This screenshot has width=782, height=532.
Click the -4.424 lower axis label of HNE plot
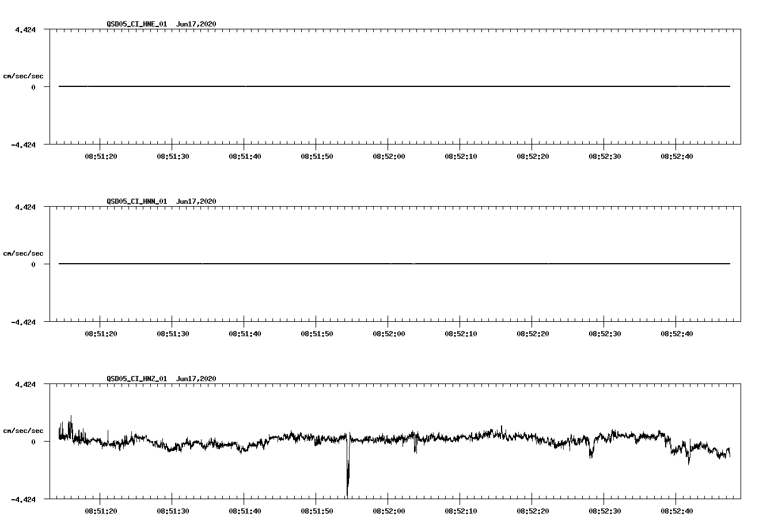[x=23, y=145]
